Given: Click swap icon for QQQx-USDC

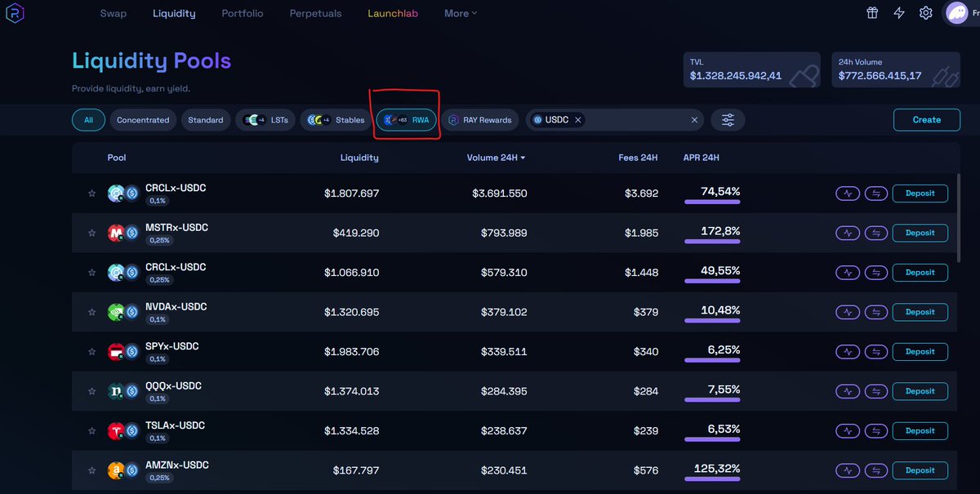Looking at the screenshot, I should [x=876, y=391].
